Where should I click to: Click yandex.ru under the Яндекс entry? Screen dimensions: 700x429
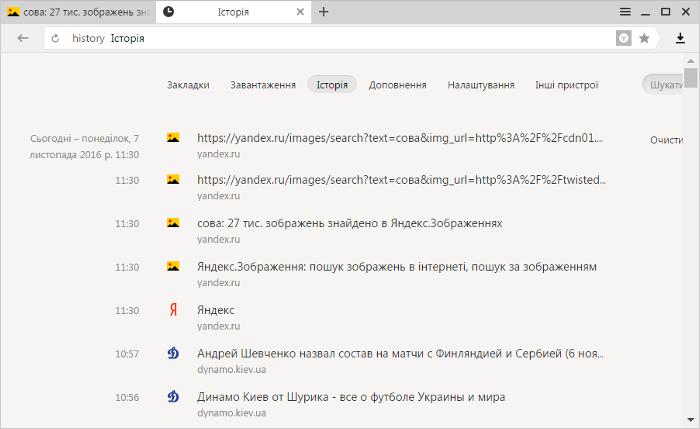(218, 326)
